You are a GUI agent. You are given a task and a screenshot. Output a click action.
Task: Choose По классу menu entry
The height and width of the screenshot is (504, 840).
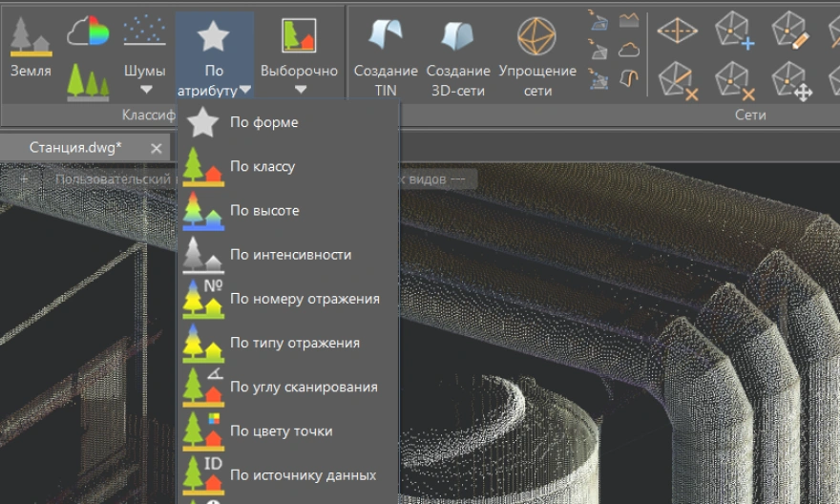coord(262,166)
